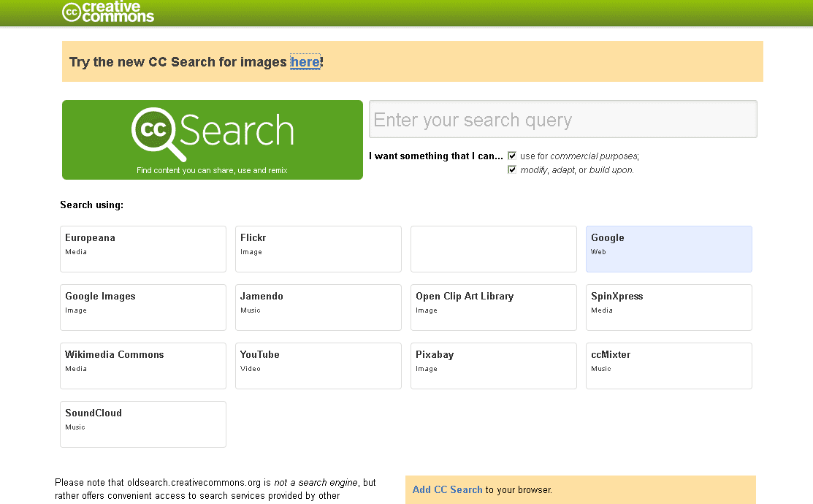Screen dimensions: 813x504
Task: Select Open Clip Art Library source
Action: [x=494, y=308]
